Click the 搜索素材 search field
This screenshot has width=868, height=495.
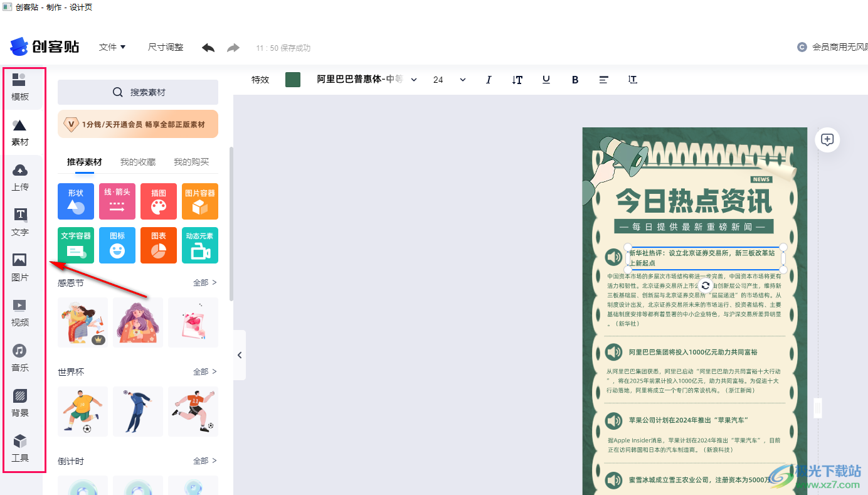[138, 92]
